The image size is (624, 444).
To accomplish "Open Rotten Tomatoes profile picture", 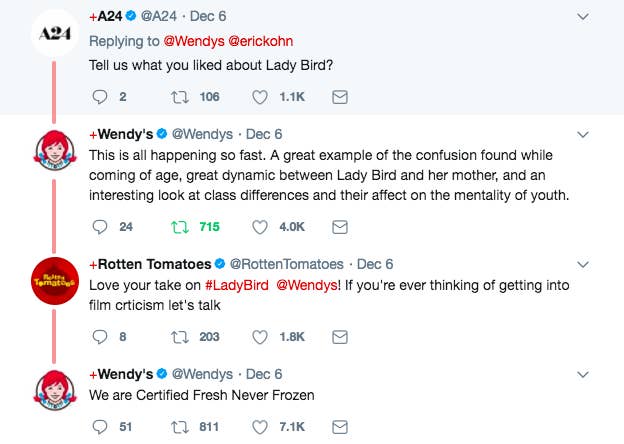I will tap(55, 281).
